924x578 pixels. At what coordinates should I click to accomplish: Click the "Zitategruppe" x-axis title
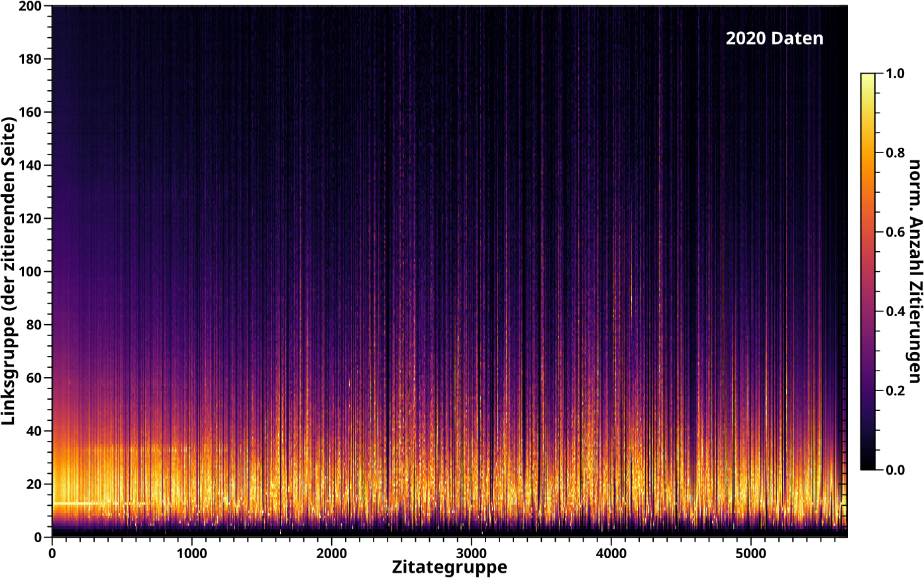click(x=449, y=567)
